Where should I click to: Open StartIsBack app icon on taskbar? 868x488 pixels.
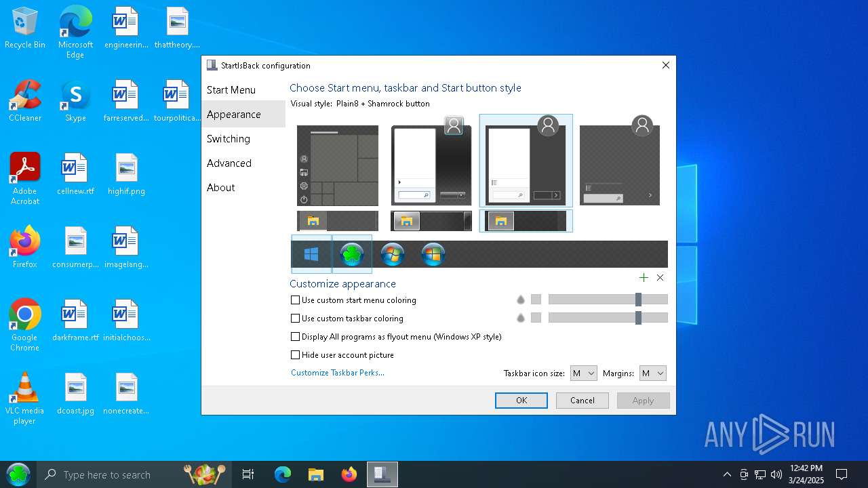pos(382,474)
